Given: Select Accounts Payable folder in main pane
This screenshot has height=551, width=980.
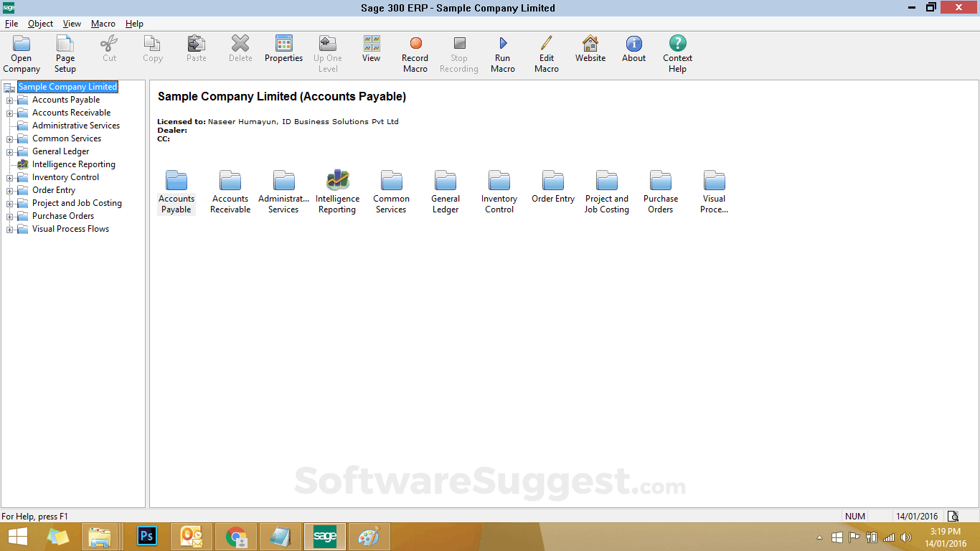Looking at the screenshot, I should pos(176,192).
